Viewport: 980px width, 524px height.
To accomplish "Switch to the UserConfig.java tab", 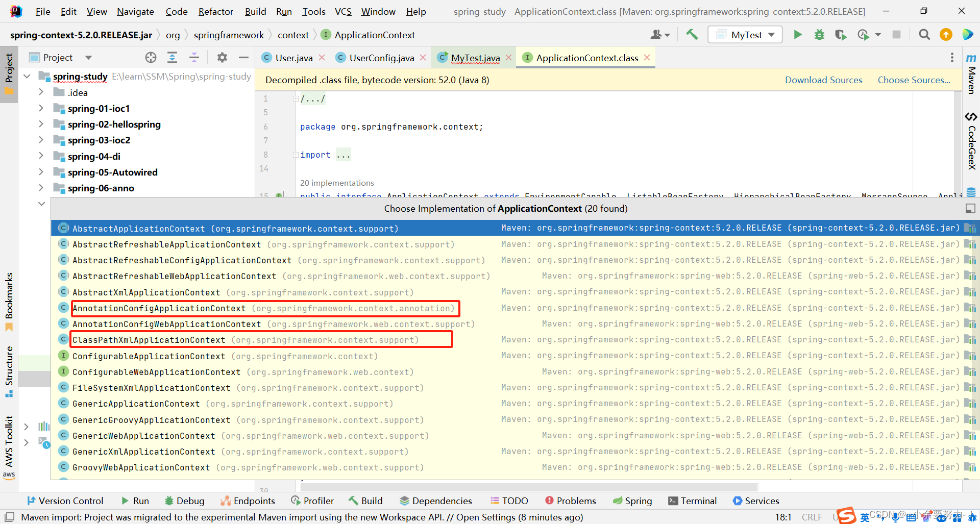I will click(x=381, y=58).
